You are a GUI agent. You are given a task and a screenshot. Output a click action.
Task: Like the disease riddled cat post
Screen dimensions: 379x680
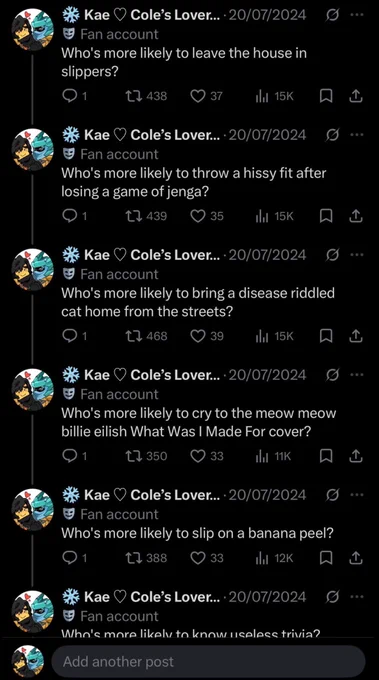[x=207, y=336]
